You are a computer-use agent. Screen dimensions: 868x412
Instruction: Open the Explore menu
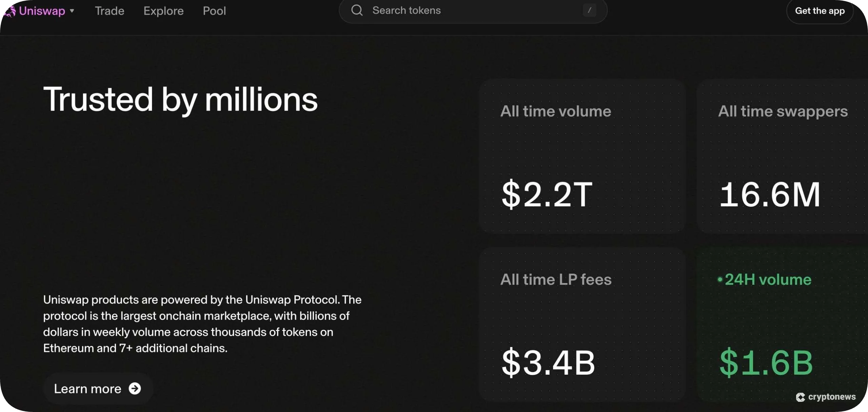pos(163,11)
